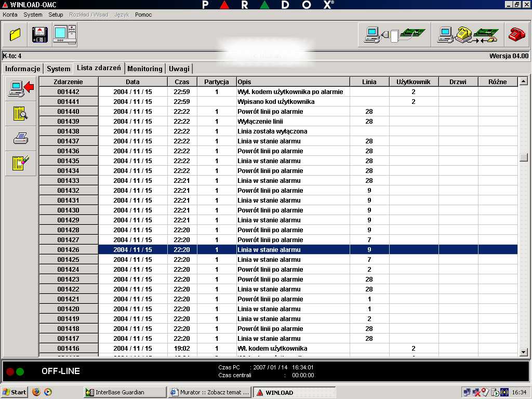Click the red telephone hang-up icon
The image size is (532, 399).
coord(516,35)
